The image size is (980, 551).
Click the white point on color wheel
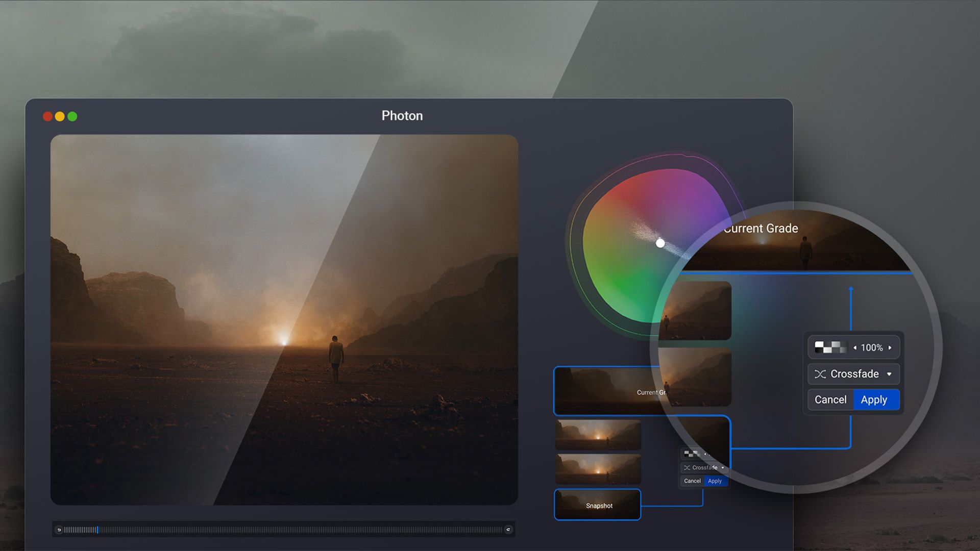660,243
